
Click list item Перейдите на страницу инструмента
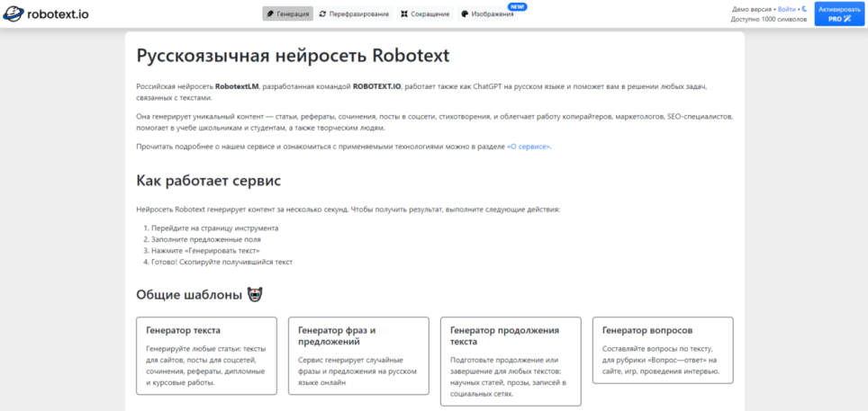tap(215, 228)
